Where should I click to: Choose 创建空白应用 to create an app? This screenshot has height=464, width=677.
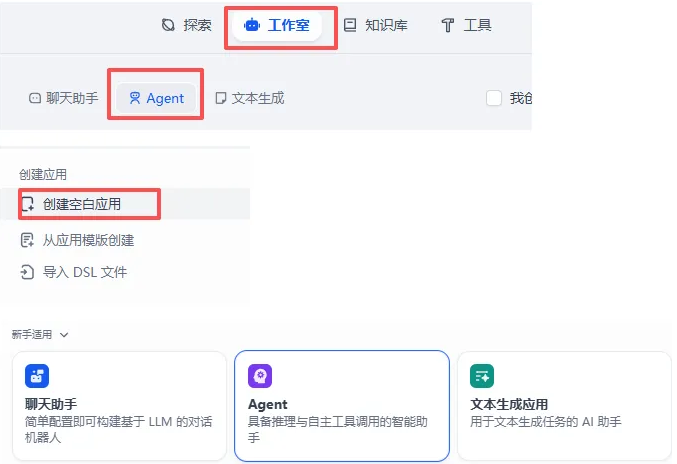[x=82, y=204]
